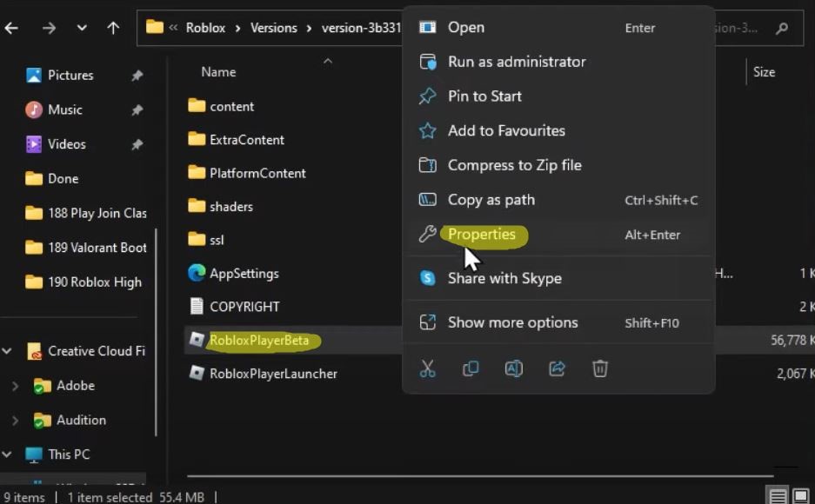Click the AppSettings Edge file icon
The height and width of the screenshot is (504, 815).
[197, 273]
